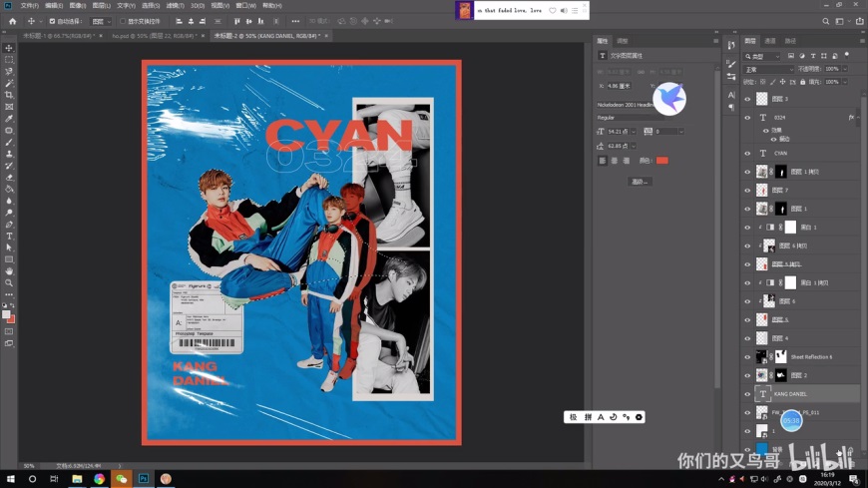This screenshot has width=868, height=488.
Task: Align left edges in options bar
Action: click(x=179, y=21)
